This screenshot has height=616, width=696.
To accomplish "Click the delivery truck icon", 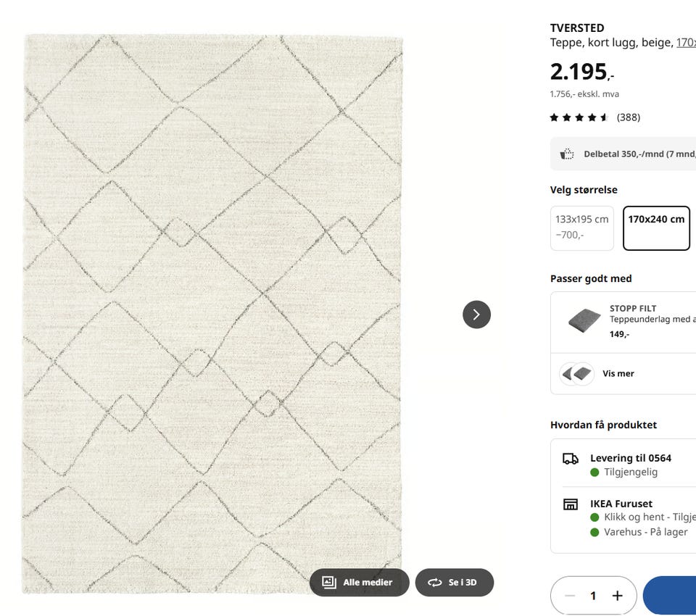I will pyautogui.click(x=571, y=459).
